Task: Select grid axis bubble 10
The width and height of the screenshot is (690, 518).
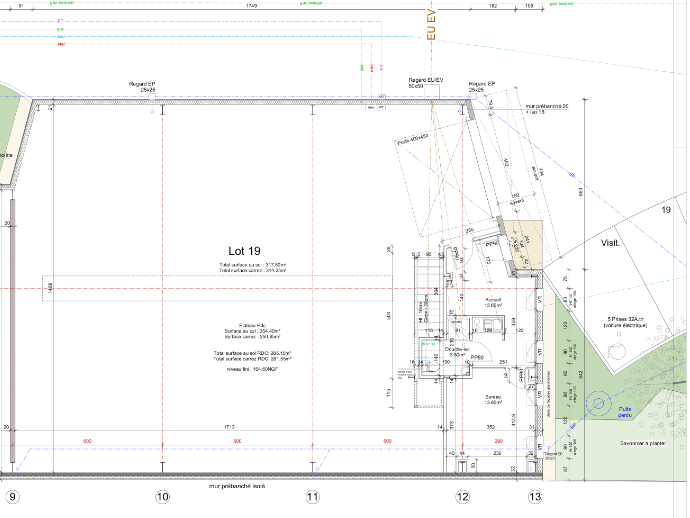Action: coord(162,497)
